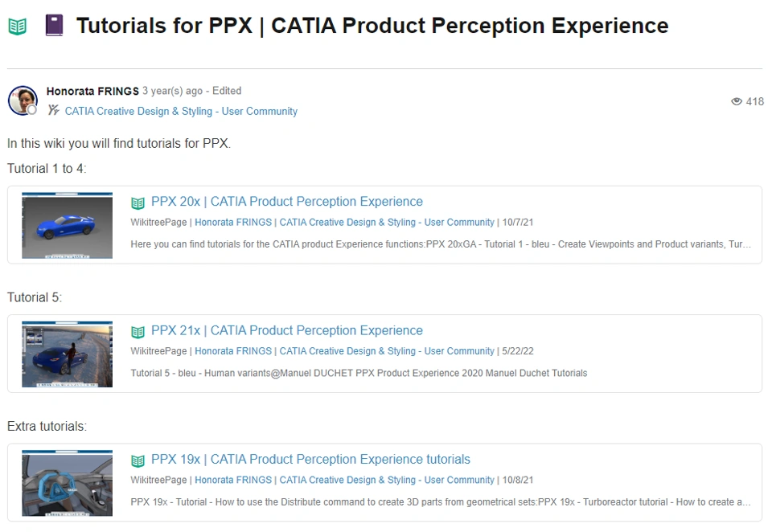Screen dimensions: 772x532
Task: Open PPX 21x car with human thumbnail
Action: (67, 354)
